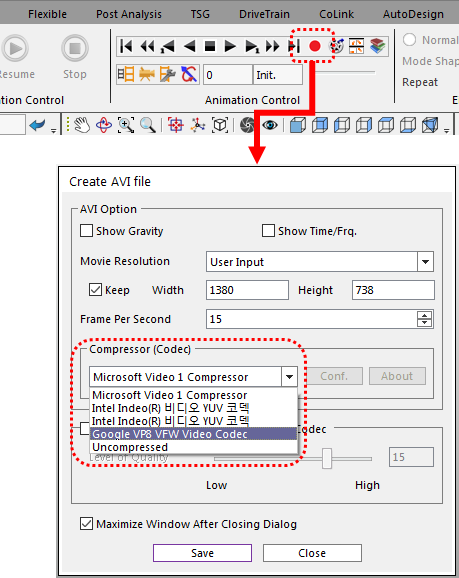Open the TSG ribbon tab
This screenshot has height=578, width=459.
pos(200,14)
